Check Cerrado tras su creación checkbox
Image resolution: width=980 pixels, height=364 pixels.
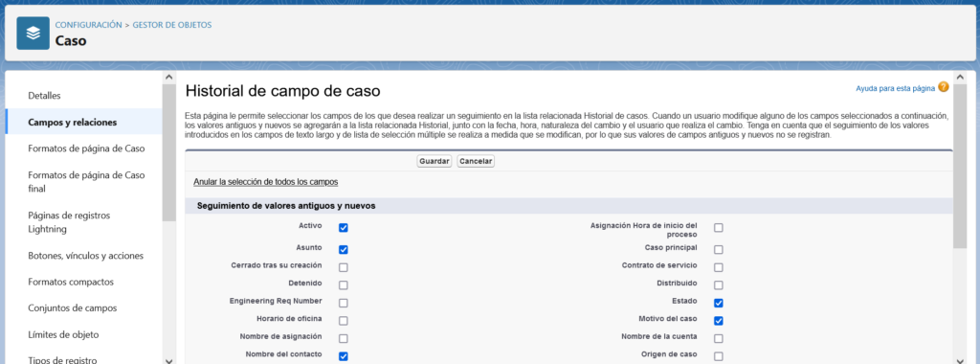pyautogui.click(x=344, y=267)
